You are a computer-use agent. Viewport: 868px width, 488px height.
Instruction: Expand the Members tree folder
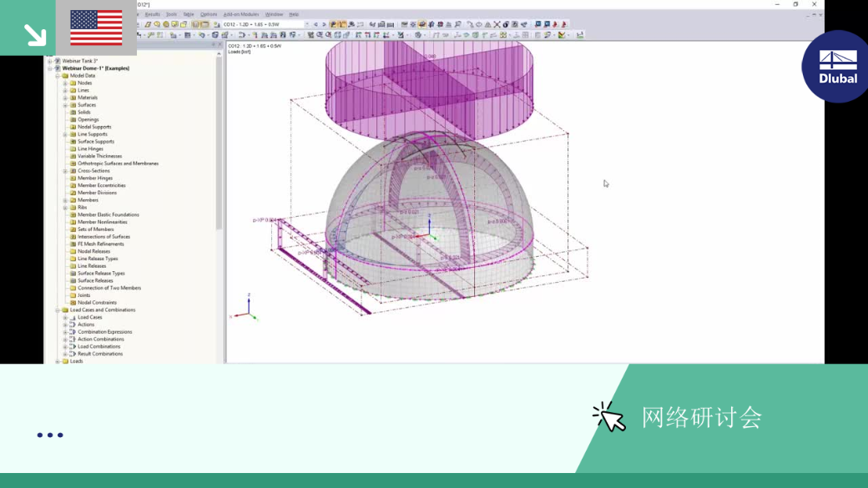pos(65,200)
